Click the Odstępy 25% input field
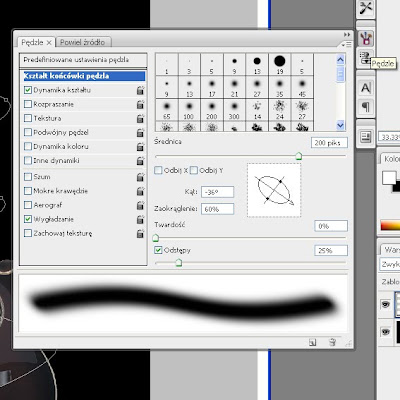 coord(331,250)
